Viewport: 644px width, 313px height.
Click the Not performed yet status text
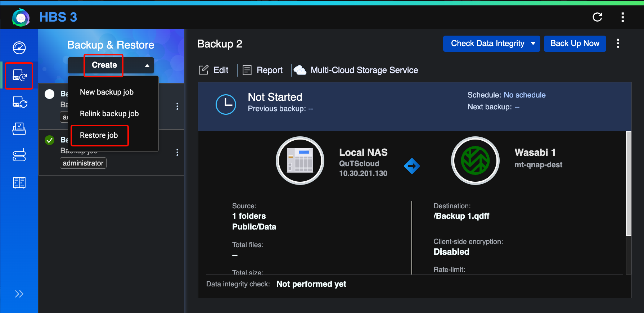pyautogui.click(x=311, y=284)
